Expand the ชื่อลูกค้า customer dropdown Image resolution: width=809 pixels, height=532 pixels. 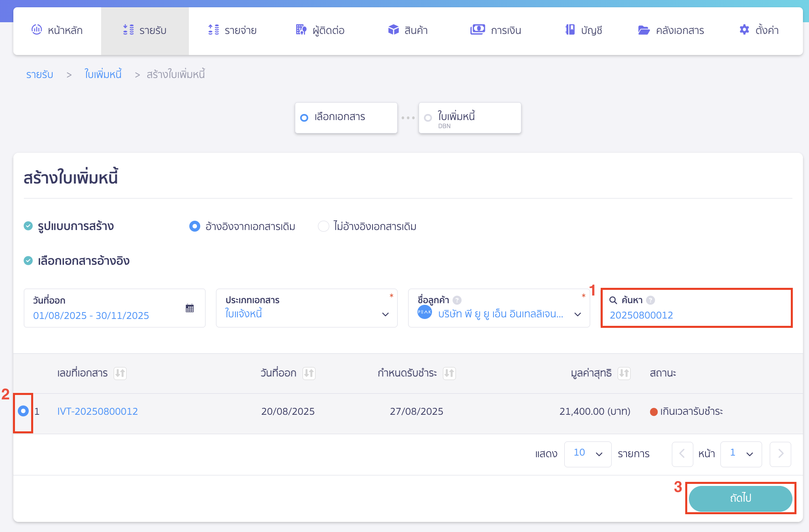pyautogui.click(x=578, y=314)
